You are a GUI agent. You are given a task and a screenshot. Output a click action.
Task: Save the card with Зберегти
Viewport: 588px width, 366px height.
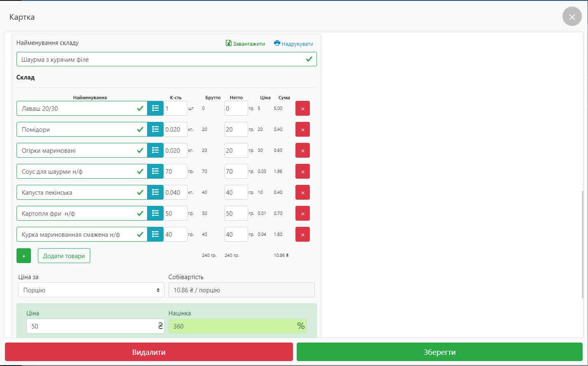439,352
